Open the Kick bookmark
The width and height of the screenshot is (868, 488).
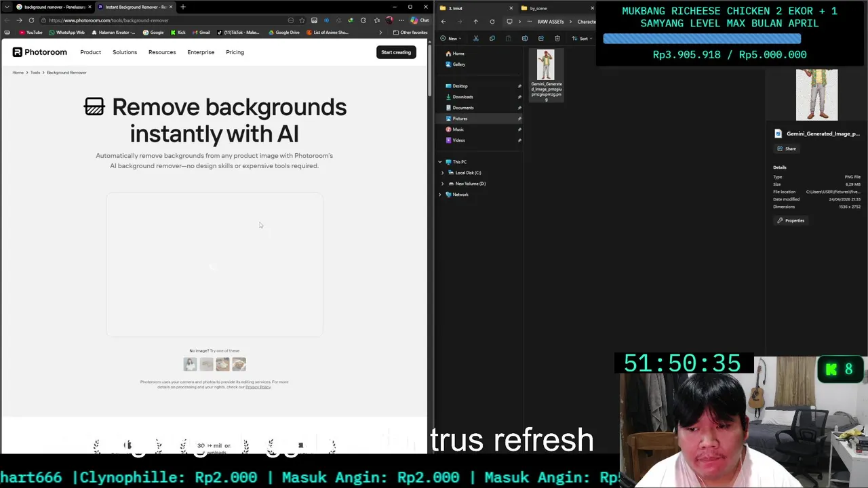point(178,33)
